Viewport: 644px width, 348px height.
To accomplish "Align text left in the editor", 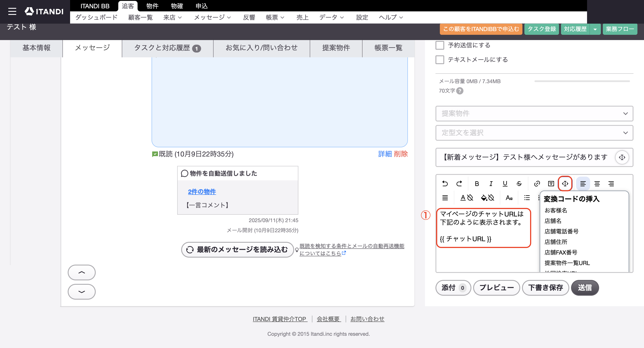I will (583, 184).
